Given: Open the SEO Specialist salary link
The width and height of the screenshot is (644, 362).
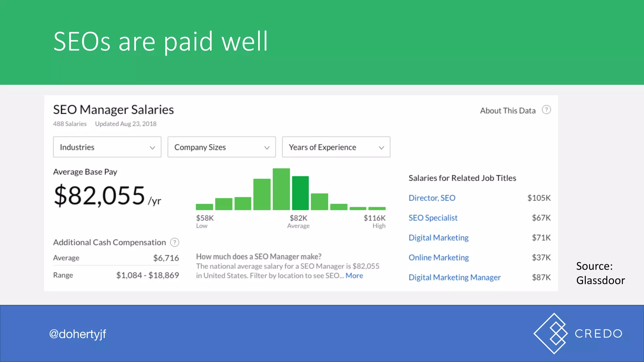Looking at the screenshot, I should [x=433, y=218].
